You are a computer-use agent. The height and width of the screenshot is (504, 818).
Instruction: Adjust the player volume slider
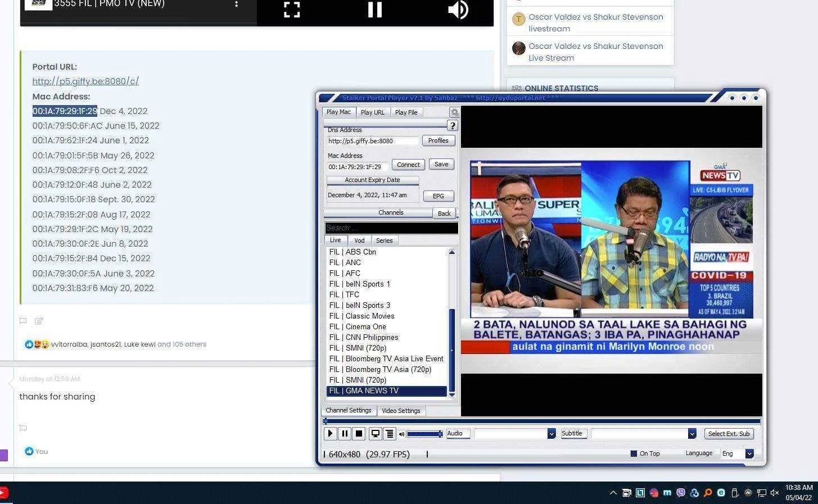[x=424, y=434]
